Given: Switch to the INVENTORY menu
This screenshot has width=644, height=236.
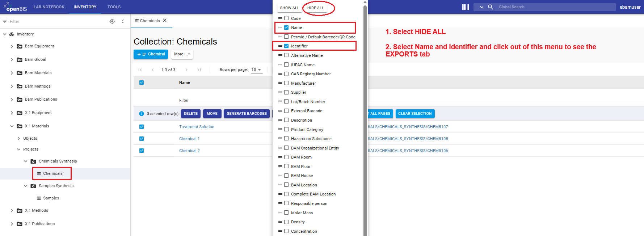Looking at the screenshot, I should [x=85, y=7].
